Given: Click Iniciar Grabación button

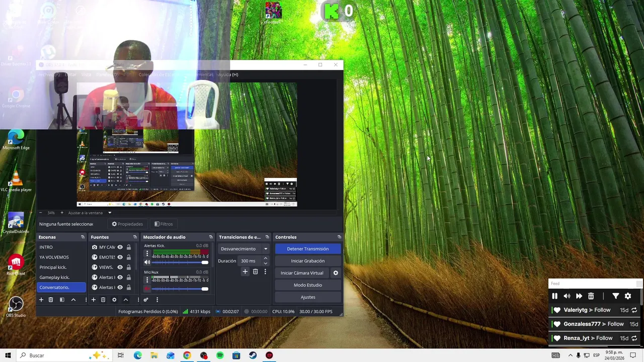Looking at the screenshot, I should point(308,261).
